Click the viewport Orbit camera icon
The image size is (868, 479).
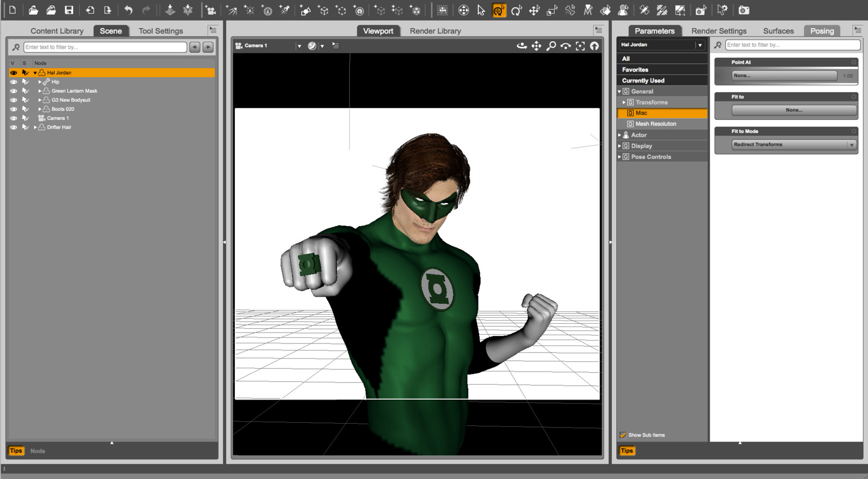pos(522,46)
